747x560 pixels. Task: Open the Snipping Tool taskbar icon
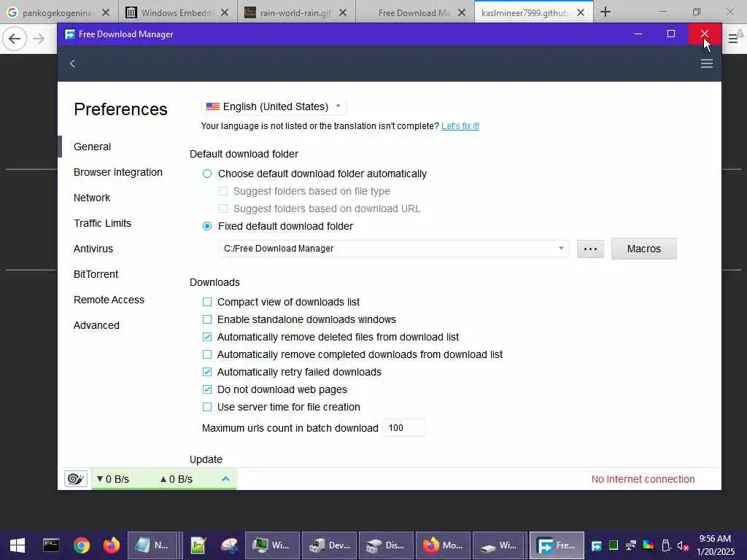tap(229, 545)
